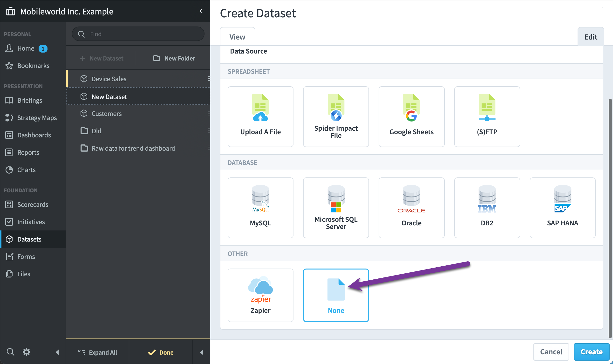
Task: Open the Customers dataset
Action: 138,114
